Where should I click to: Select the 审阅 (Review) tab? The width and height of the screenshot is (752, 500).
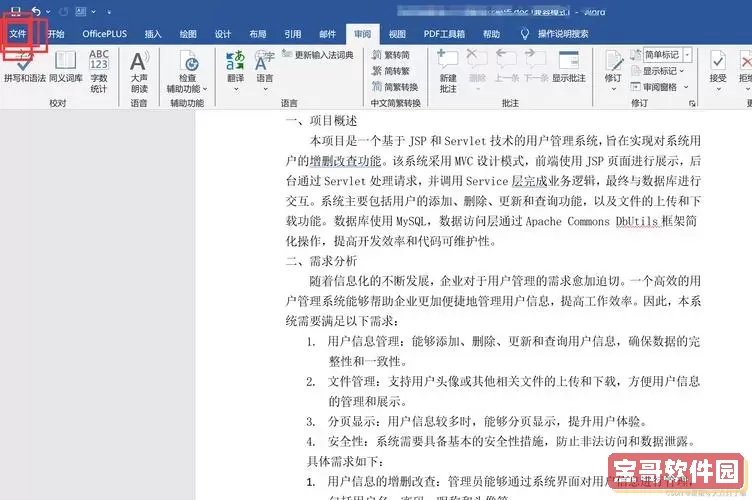pos(363,34)
